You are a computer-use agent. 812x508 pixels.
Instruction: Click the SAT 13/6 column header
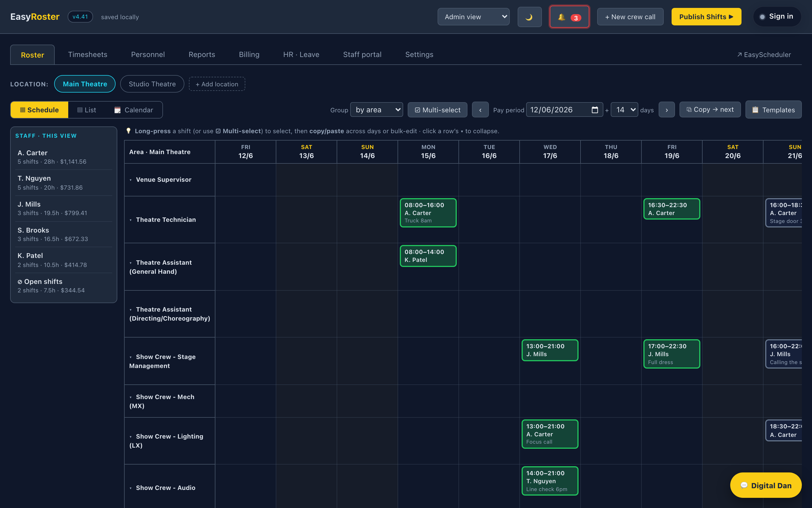[306, 152]
